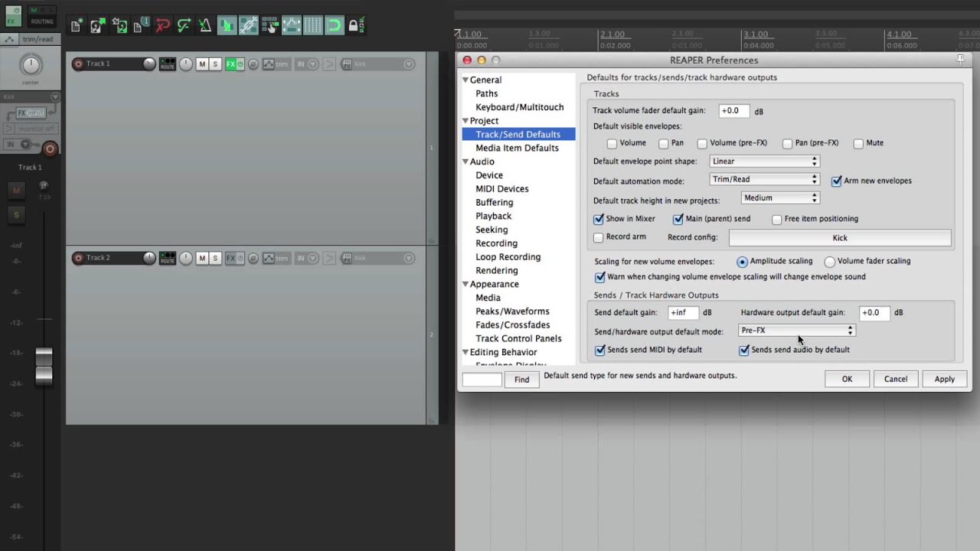Open the Track 1 input IN dropdown
The width and height of the screenshot is (980, 551).
(306, 64)
